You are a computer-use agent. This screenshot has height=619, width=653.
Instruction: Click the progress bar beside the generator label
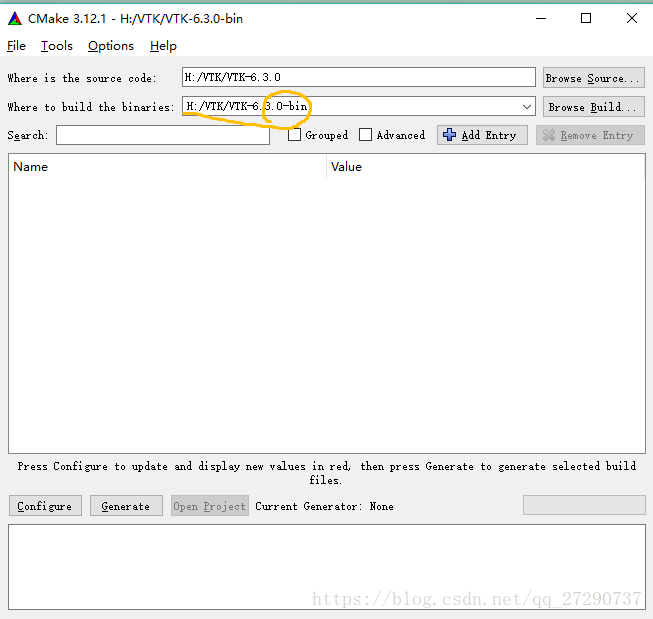(584, 505)
